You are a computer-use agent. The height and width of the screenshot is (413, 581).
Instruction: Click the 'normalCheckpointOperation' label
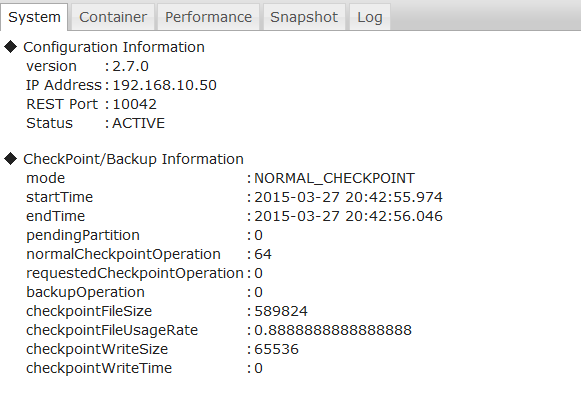point(123,254)
